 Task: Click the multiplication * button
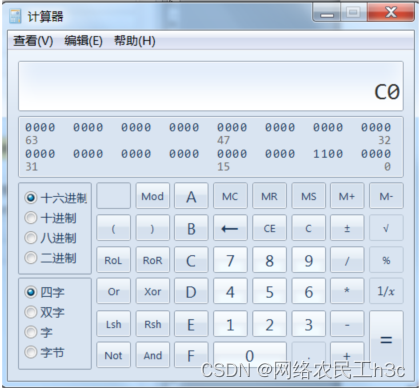click(x=347, y=292)
